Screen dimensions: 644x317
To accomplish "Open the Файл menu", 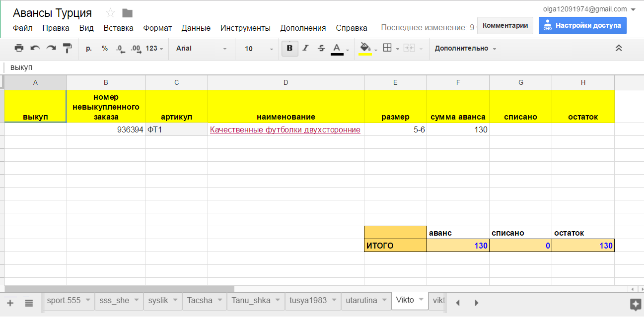I will click(23, 28).
